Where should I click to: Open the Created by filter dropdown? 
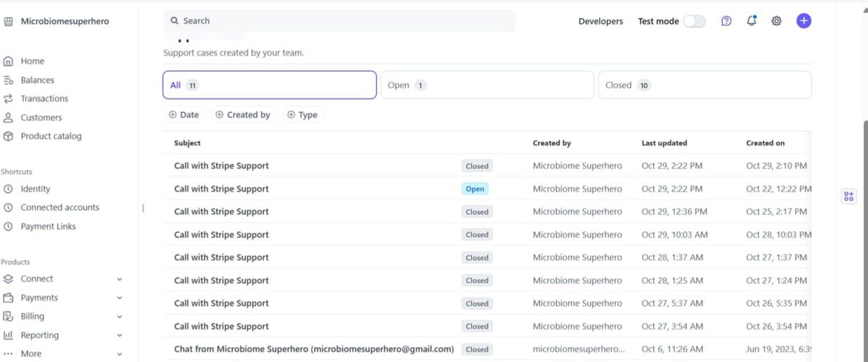point(243,115)
